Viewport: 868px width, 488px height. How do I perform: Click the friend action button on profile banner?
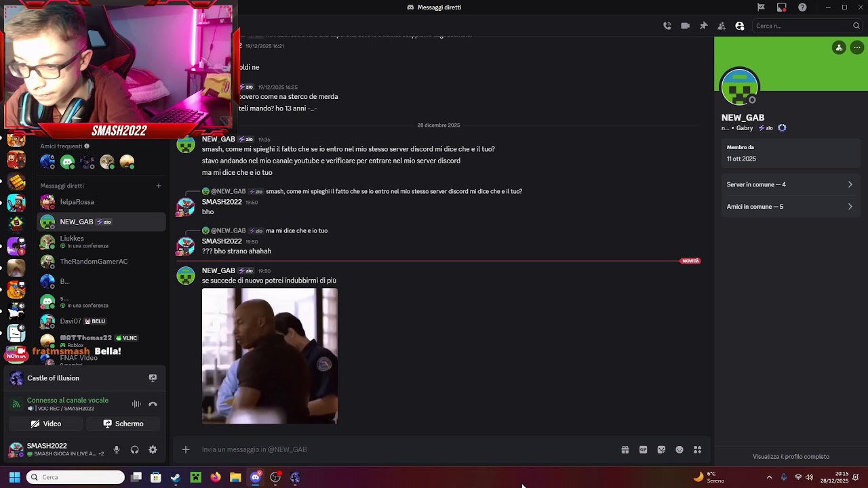point(840,47)
